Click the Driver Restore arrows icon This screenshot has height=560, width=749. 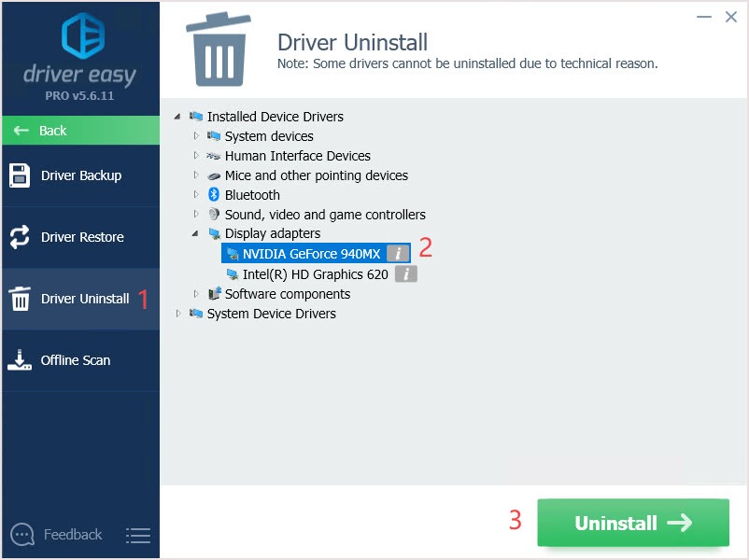pos(20,237)
